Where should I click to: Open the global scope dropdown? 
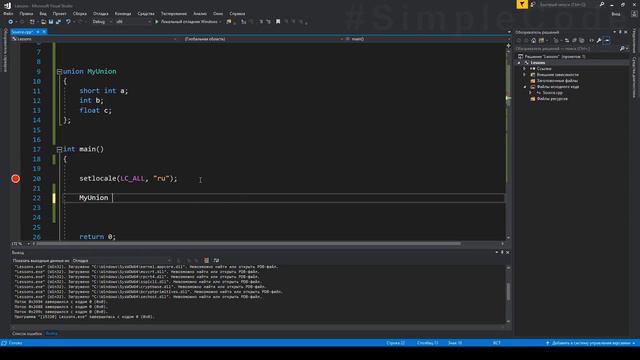tap(262, 39)
